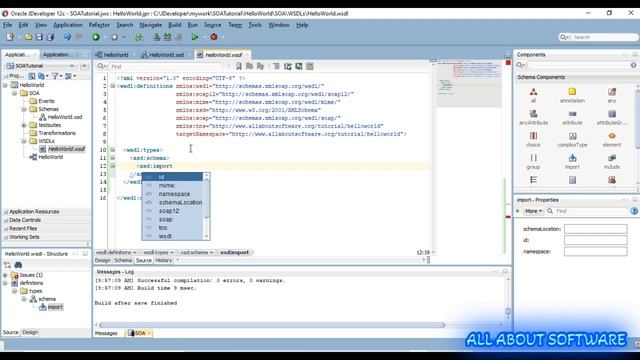Click the filter icon in Projects toolbar

click(x=55, y=76)
